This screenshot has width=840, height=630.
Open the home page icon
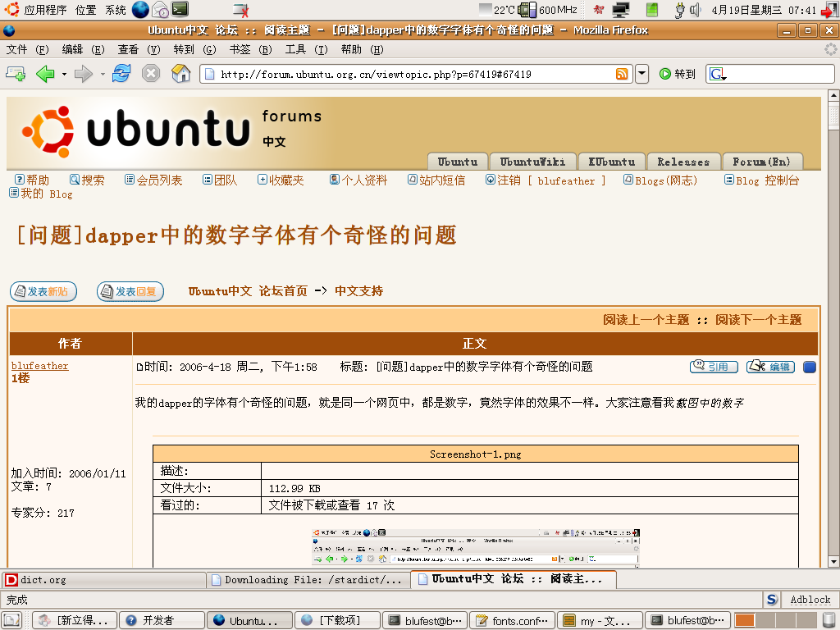(181, 73)
